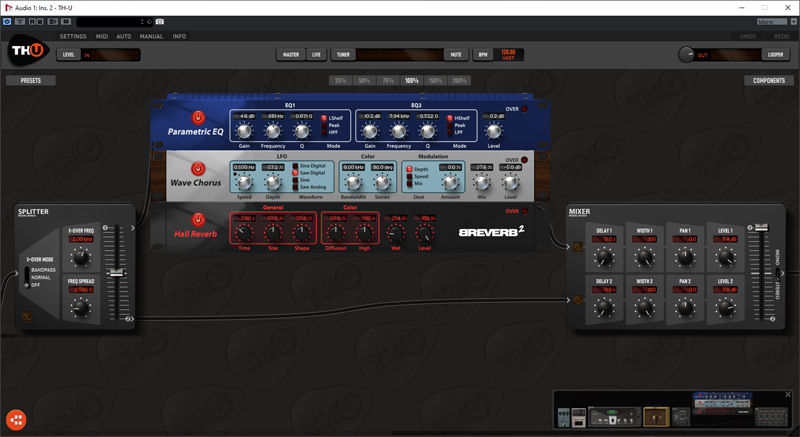This screenshot has width=800, height=437.
Task: Toggle the Mute button
Action: 456,55
